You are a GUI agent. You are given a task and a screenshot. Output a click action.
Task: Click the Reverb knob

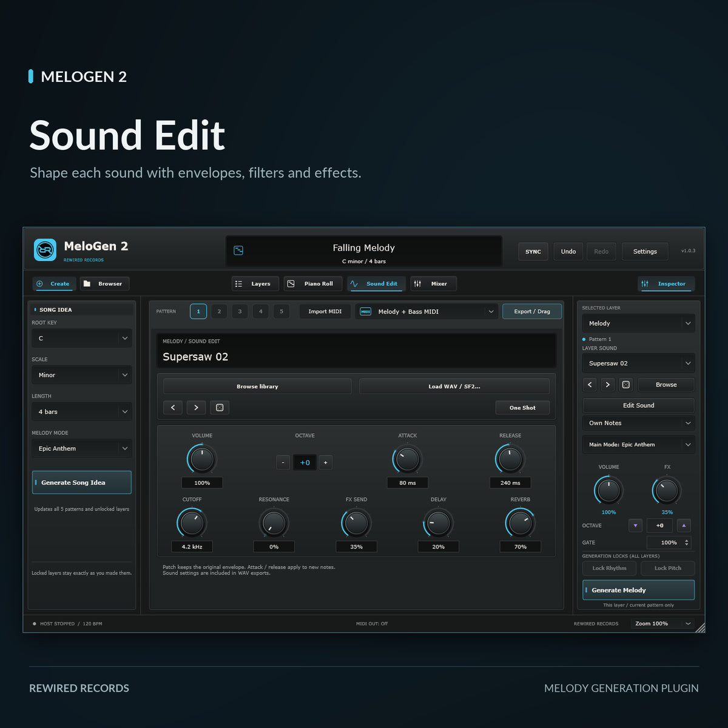521,523
